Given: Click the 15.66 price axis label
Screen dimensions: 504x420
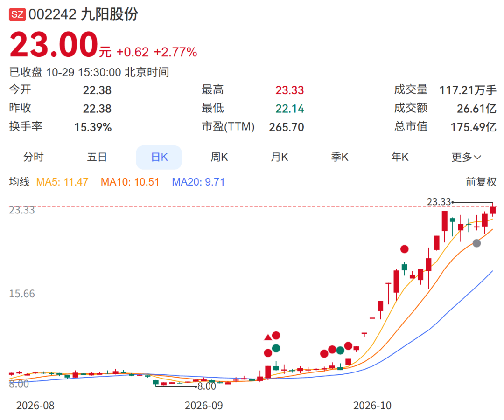Looking at the screenshot, I should [22, 294].
